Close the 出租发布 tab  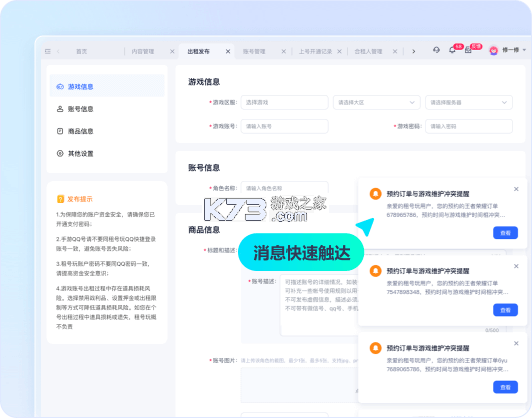point(228,51)
